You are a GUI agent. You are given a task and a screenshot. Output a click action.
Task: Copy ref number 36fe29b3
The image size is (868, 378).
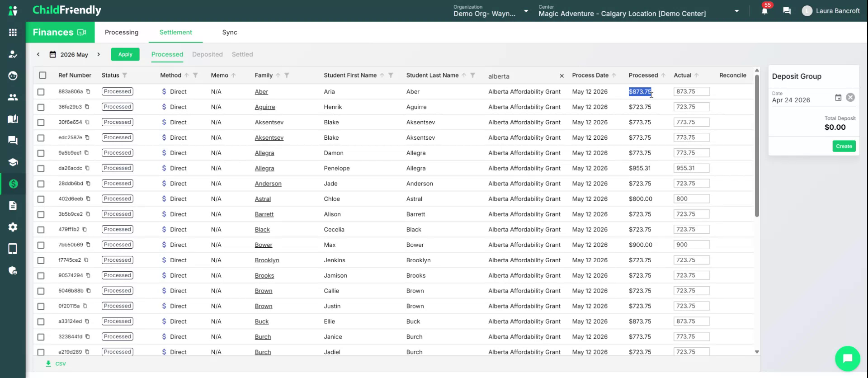click(87, 107)
